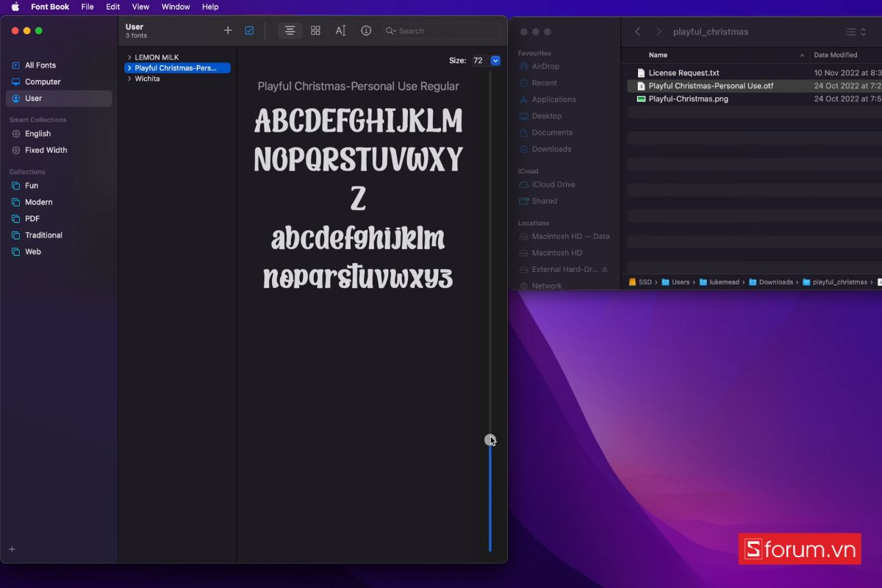This screenshot has width=882, height=588.
Task: Open the Fun collection
Action: [59, 186]
